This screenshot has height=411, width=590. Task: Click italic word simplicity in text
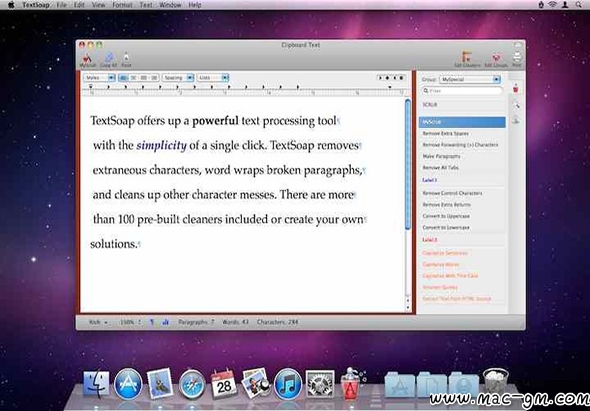[161, 145]
